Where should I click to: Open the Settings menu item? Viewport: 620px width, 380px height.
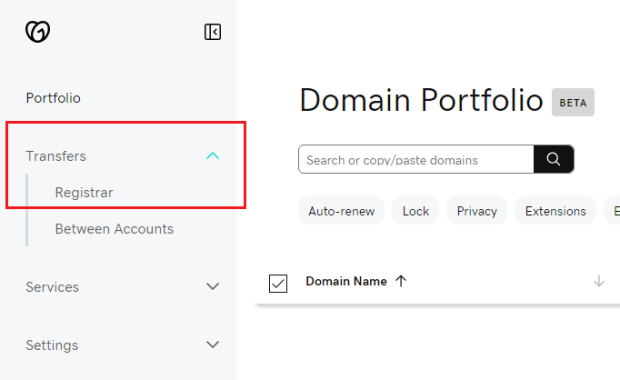tap(52, 345)
